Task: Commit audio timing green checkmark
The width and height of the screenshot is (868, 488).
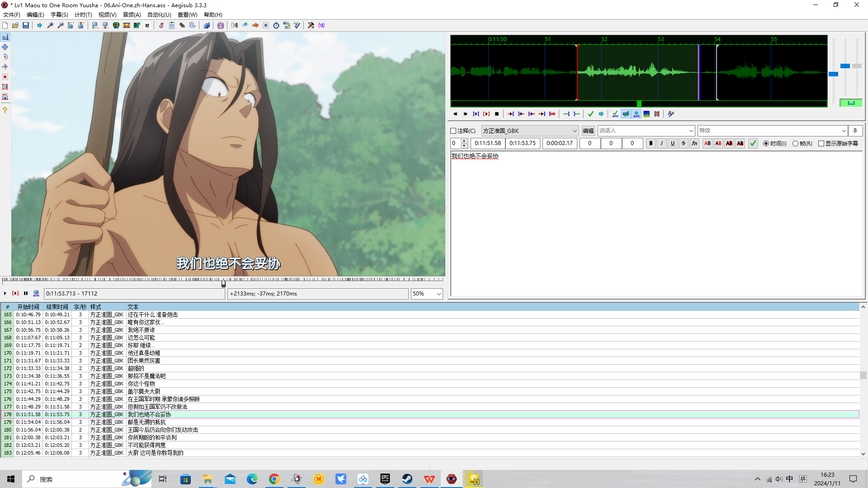Action: [591, 114]
